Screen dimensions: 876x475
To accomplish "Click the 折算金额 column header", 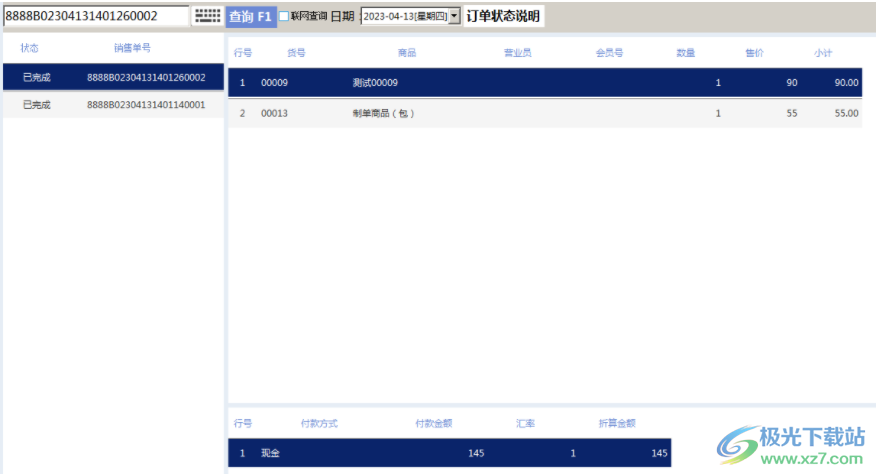I will (x=617, y=424).
